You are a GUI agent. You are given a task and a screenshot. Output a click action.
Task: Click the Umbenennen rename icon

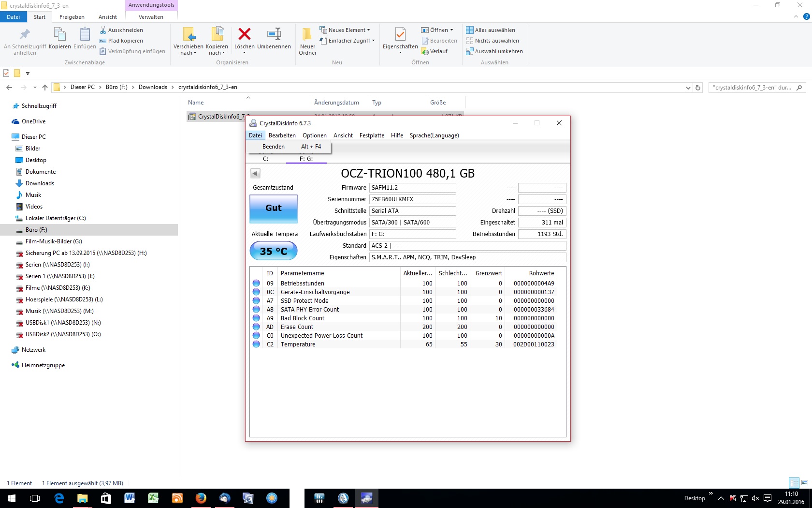[274, 34]
